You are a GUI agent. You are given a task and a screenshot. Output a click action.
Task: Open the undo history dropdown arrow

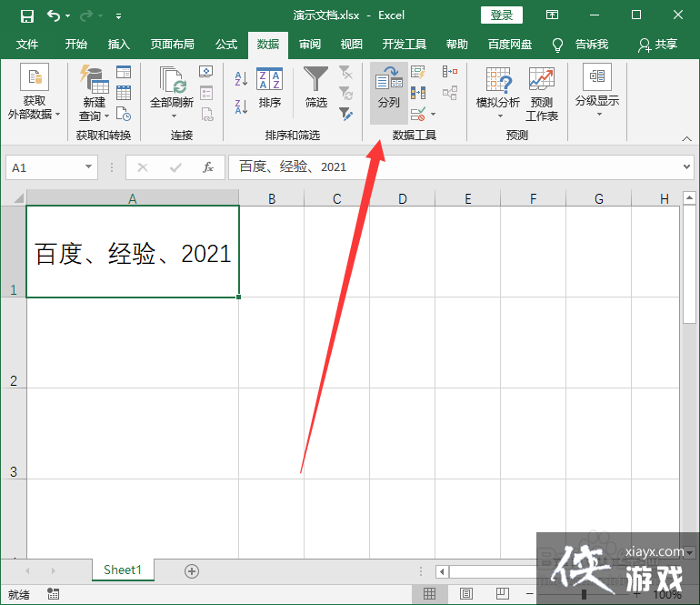coord(68,16)
